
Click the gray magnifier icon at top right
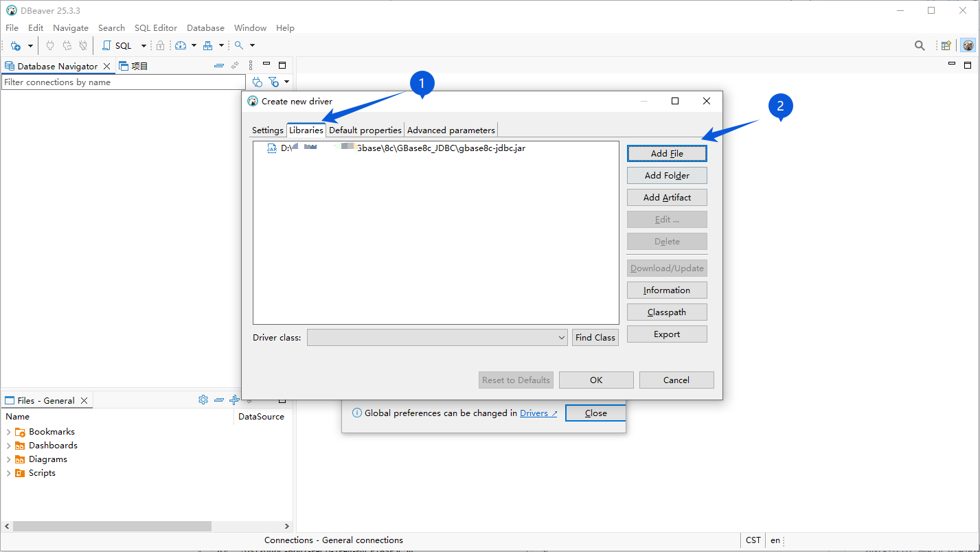click(920, 45)
